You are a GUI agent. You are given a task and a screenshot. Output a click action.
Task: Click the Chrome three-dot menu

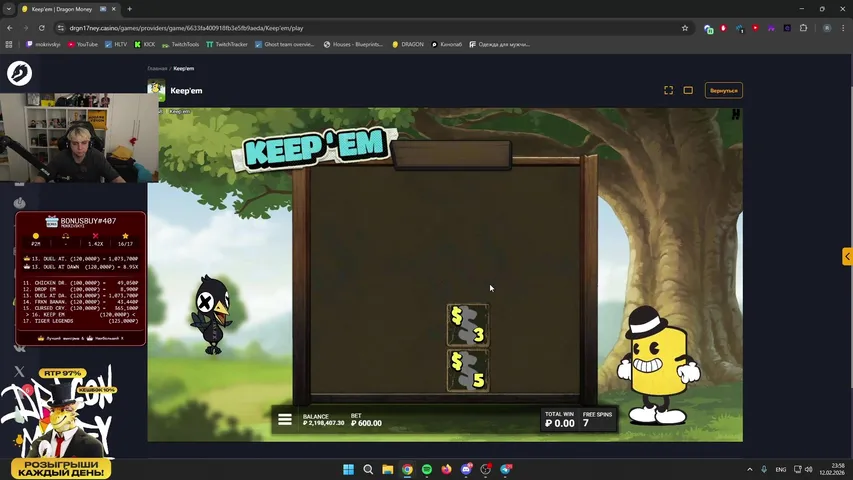click(x=839, y=28)
